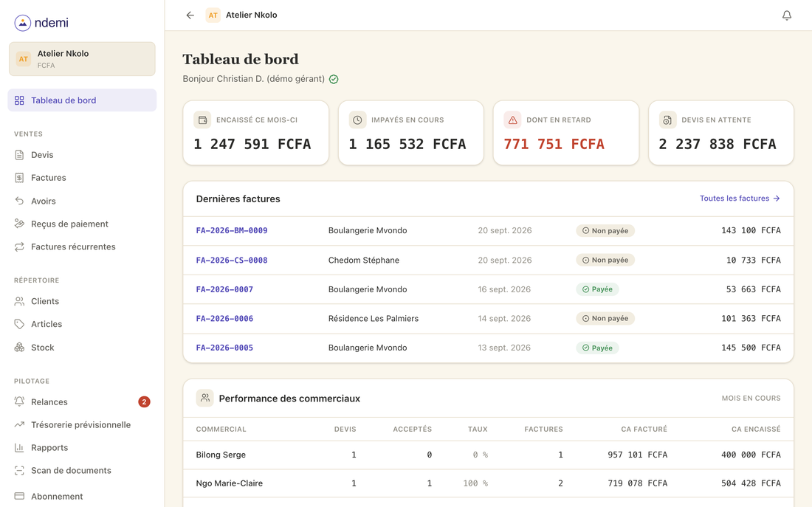Click the Devis document icon in sidebar
The width and height of the screenshot is (812, 507).
(x=19, y=155)
